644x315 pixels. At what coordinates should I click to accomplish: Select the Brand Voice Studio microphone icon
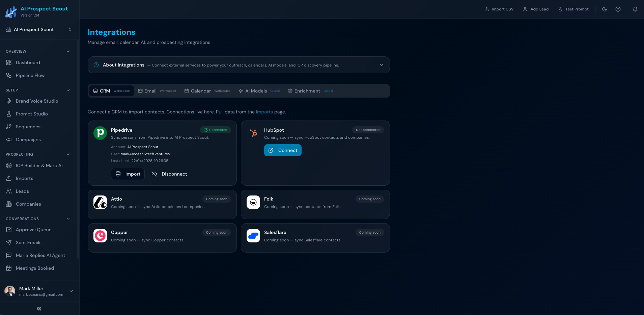coord(8,101)
